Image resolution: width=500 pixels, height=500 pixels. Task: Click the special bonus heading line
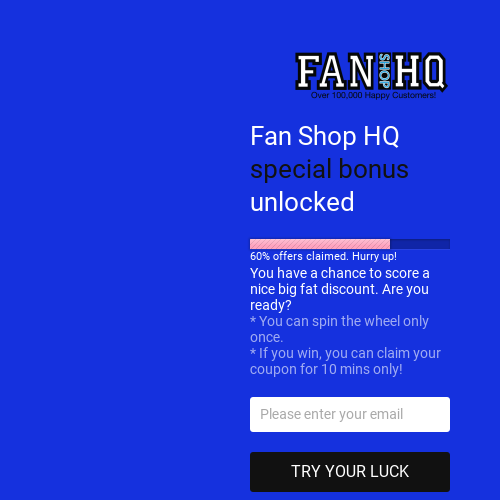[329, 169]
